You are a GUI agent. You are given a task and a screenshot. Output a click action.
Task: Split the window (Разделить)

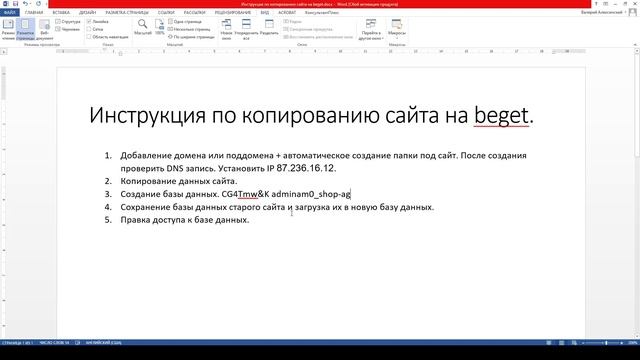[269, 28]
